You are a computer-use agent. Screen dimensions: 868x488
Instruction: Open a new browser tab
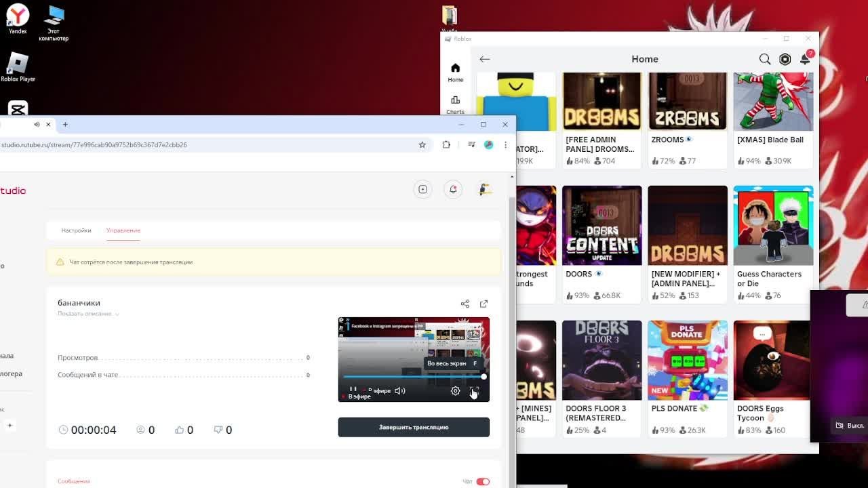coord(65,124)
